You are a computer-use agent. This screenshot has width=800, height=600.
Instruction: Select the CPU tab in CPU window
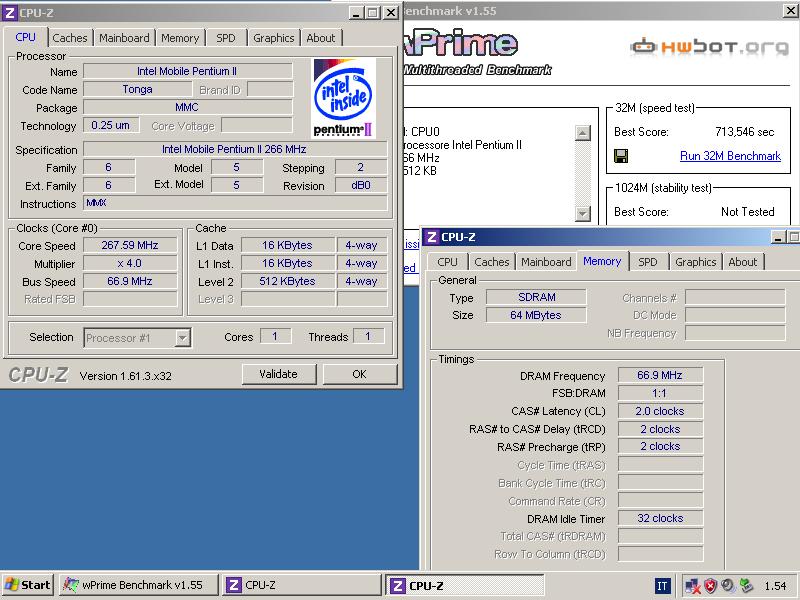pos(26,37)
